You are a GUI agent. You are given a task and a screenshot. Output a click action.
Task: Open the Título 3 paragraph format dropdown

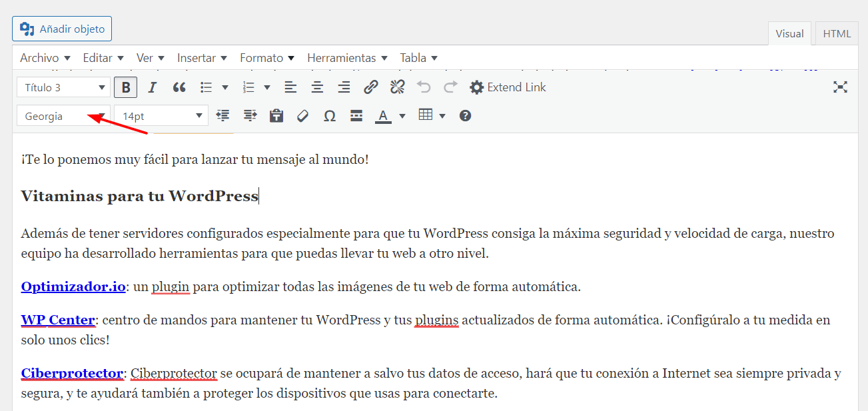click(x=63, y=87)
